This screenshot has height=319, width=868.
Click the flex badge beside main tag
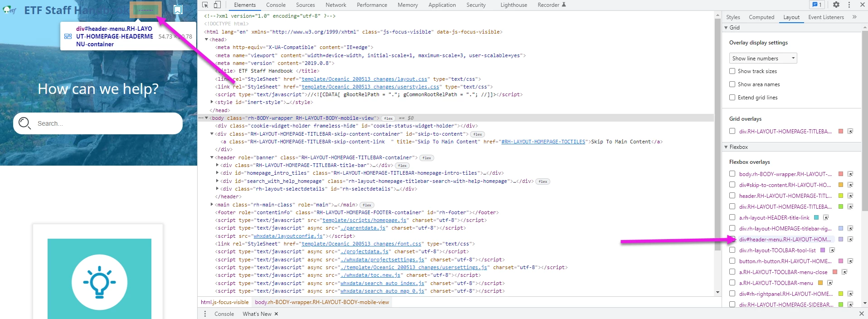click(x=367, y=205)
